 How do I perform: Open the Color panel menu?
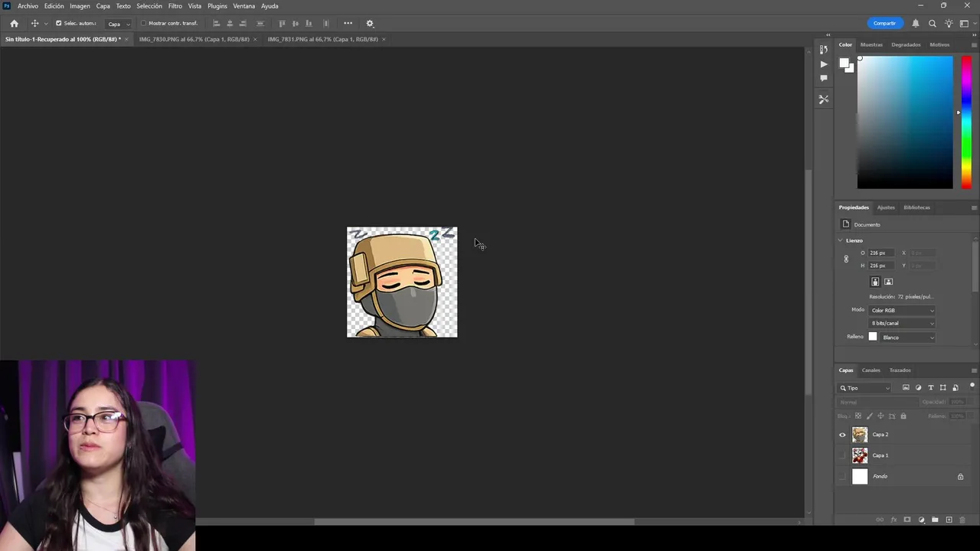point(974,44)
